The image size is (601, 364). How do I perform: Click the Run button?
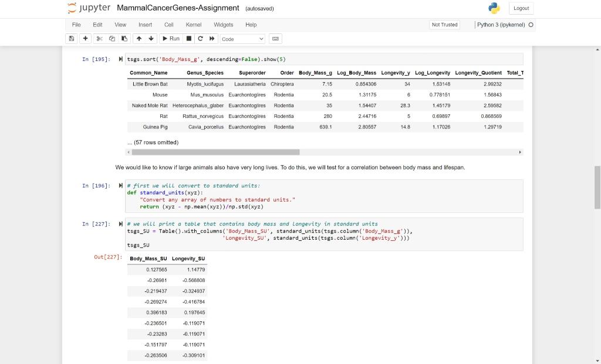[170, 39]
